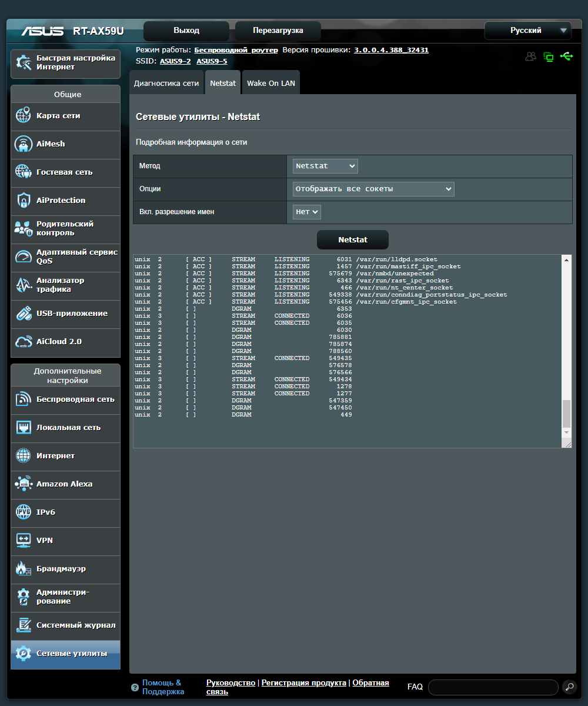
Task: Open USB application via its icon
Action: coord(23,313)
